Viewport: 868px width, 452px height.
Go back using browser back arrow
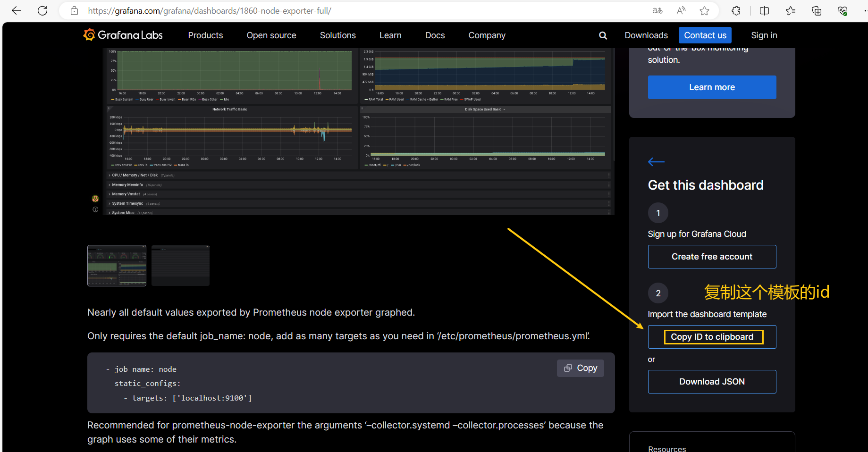[x=17, y=10]
